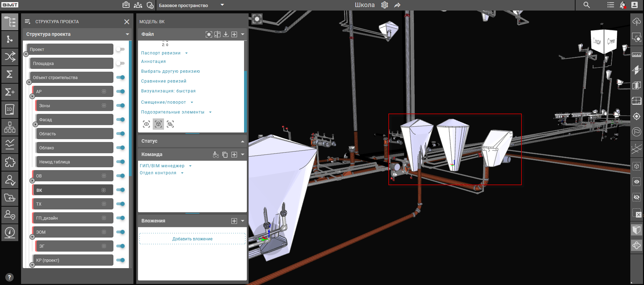Open the settings gear next to Школа
The image size is (644, 285).
[385, 5]
